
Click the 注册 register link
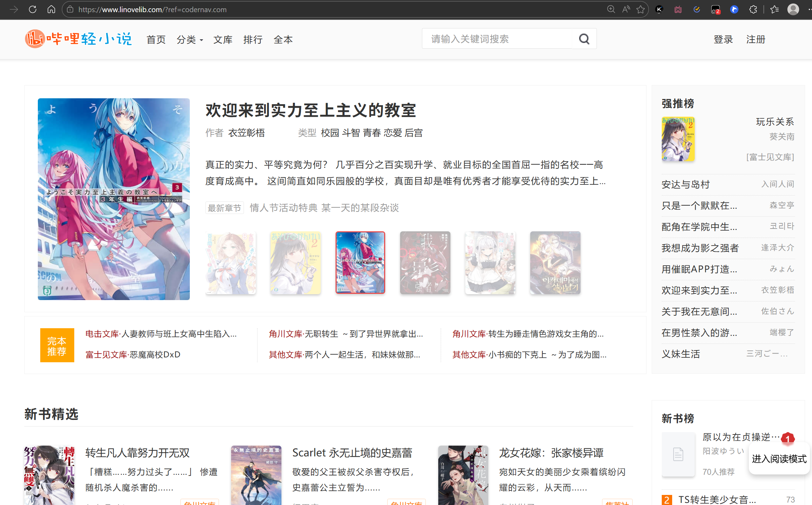point(756,40)
